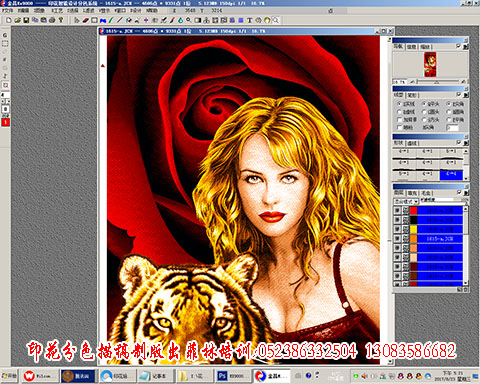The image size is (480, 384).
Task: Select the eraser tool in top toolbar
Action: [86, 20]
